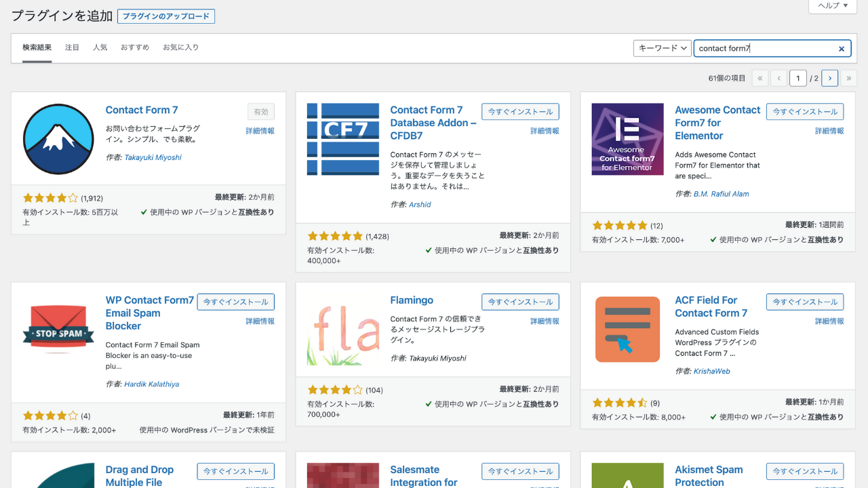The width and height of the screenshot is (868, 488).
Task: Open the Flamingo title link
Action: 412,300
